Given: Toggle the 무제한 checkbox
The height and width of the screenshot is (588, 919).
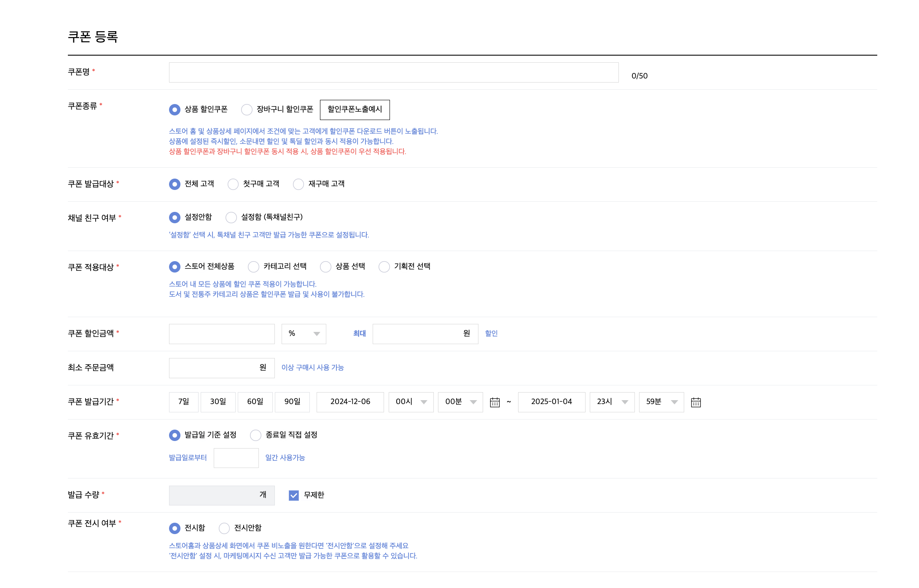Looking at the screenshot, I should (x=294, y=495).
